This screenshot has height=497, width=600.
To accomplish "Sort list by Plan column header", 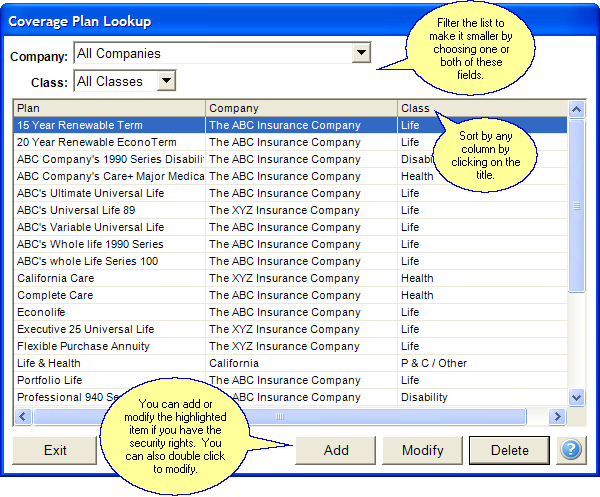I will click(x=109, y=108).
